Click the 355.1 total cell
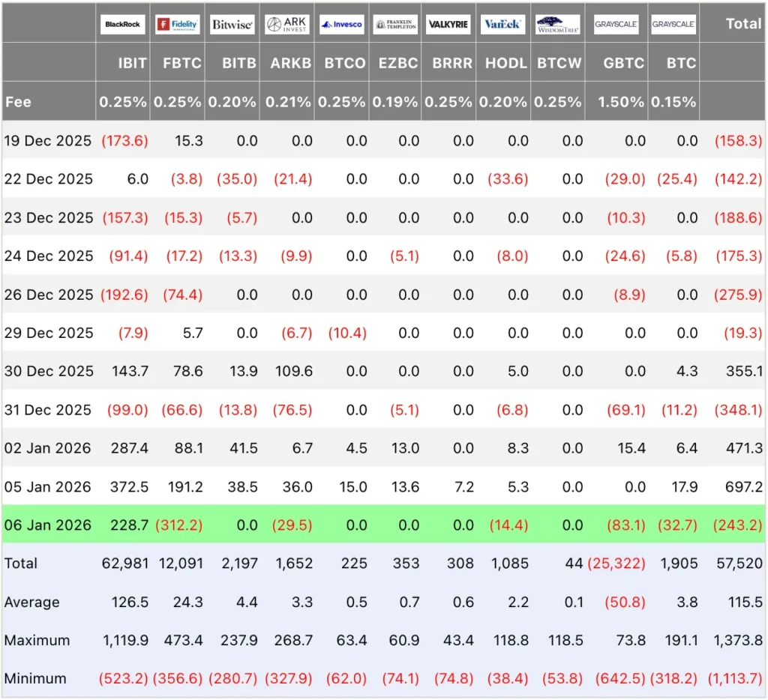Viewport: 768px width, 700px height. click(x=745, y=371)
